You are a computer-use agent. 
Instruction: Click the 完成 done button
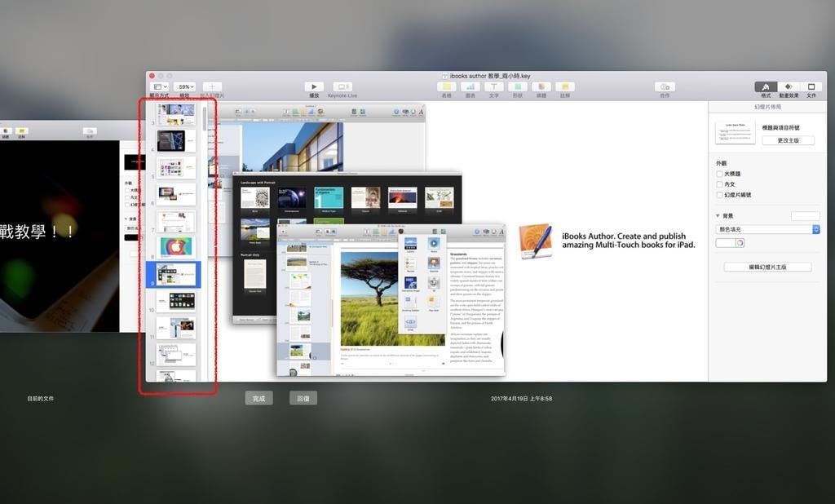[x=258, y=398]
